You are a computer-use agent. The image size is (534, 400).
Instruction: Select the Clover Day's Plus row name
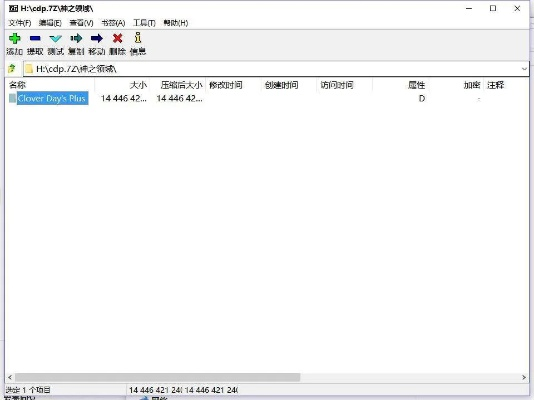[51, 98]
